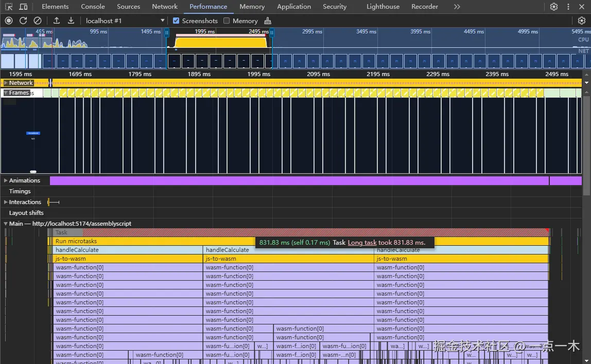Enable the Memory checkbox
The width and height of the screenshot is (591, 364).
pyautogui.click(x=227, y=21)
